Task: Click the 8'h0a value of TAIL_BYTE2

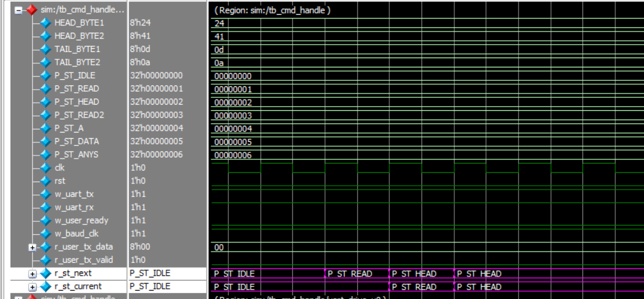Action: coord(140,62)
